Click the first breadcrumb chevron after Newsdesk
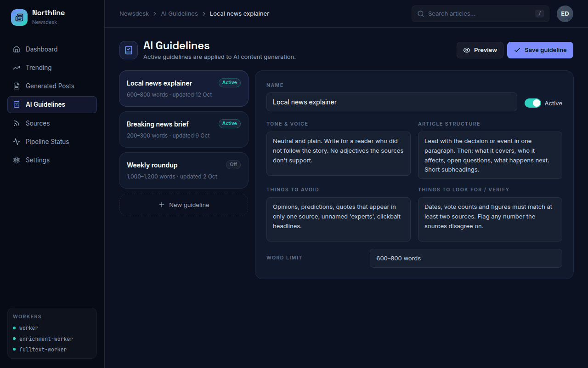The width and height of the screenshot is (588, 368). tap(155, 14)
